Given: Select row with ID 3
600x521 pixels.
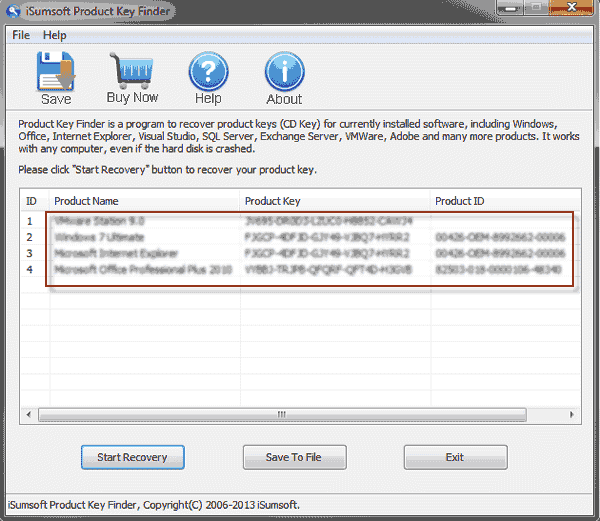Looking at the screenshot, I should [300, 253].
